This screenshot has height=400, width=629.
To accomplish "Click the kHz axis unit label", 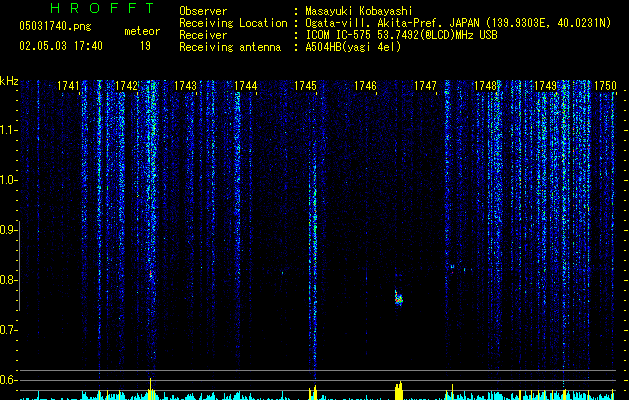I will click(x=9, y=81).
